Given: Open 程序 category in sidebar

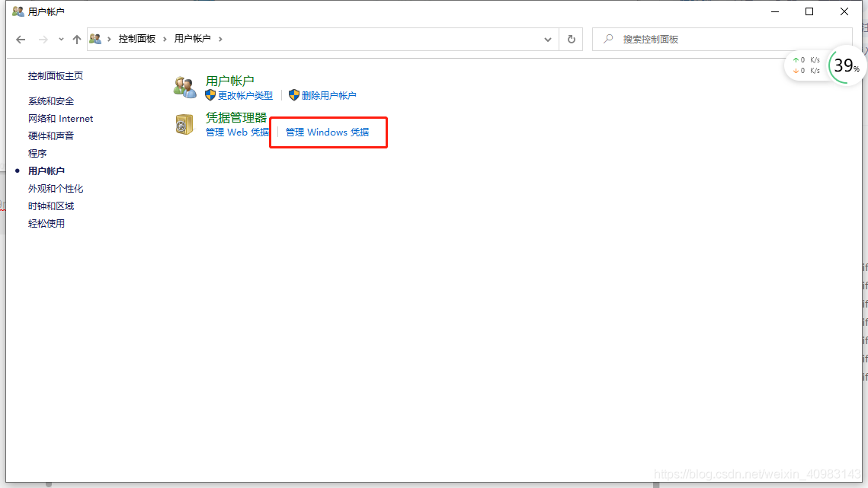Looking at the screenshot, I should click(x=37, y=153).
